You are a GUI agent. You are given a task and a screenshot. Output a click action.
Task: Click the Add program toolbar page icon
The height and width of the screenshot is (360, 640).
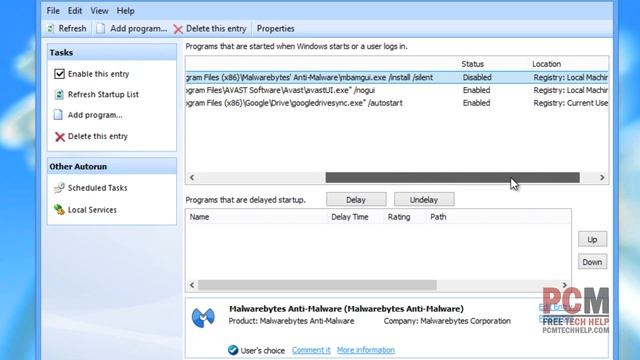[x=100, y=29]
